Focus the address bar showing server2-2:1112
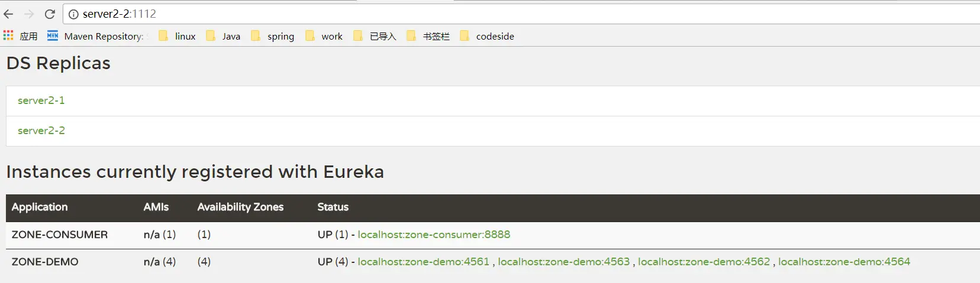The image size is (980, 283). (x=521, y=14)
